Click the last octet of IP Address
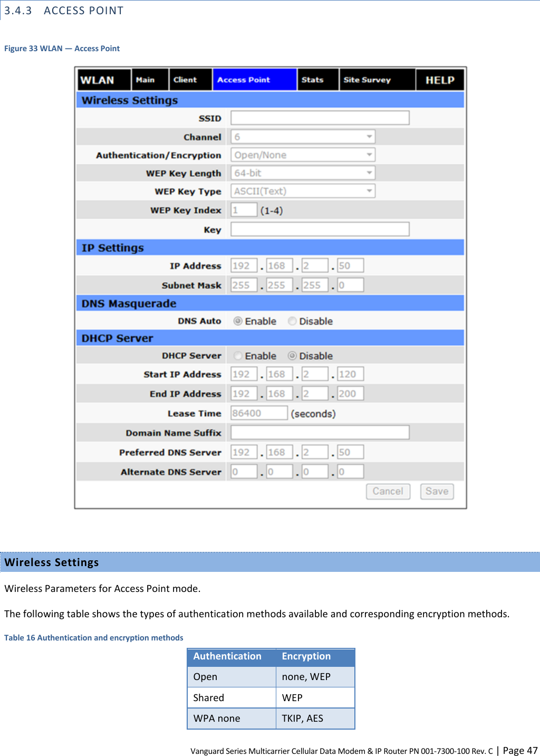This screenshot has height=756, width=540. pyautogui.click(x=351, y=265)
